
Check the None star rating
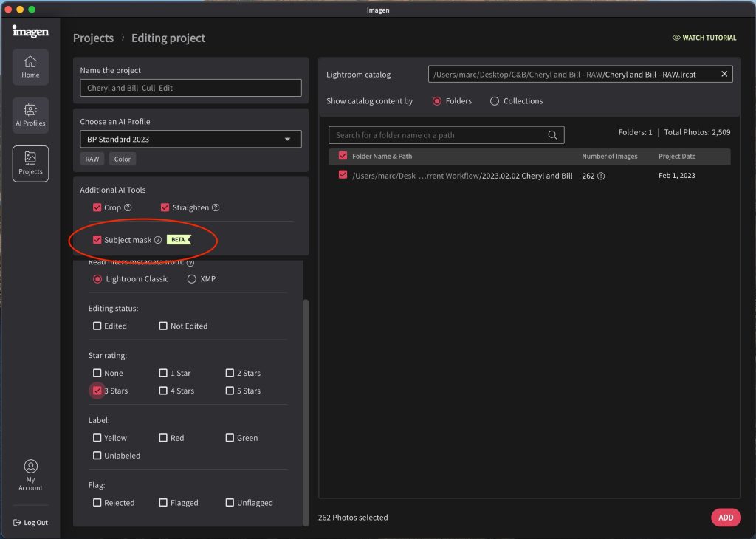pyautogui.click(x=97, y=373)
